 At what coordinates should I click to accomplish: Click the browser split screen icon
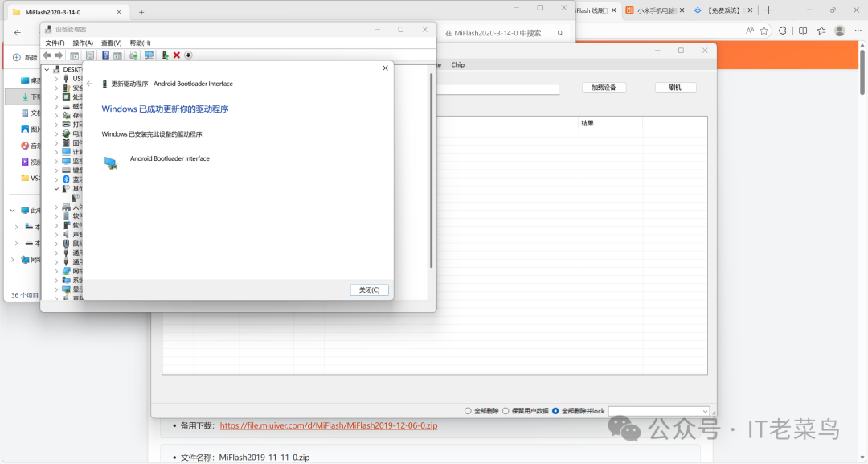pyautogui.click(x=803, y=31)
